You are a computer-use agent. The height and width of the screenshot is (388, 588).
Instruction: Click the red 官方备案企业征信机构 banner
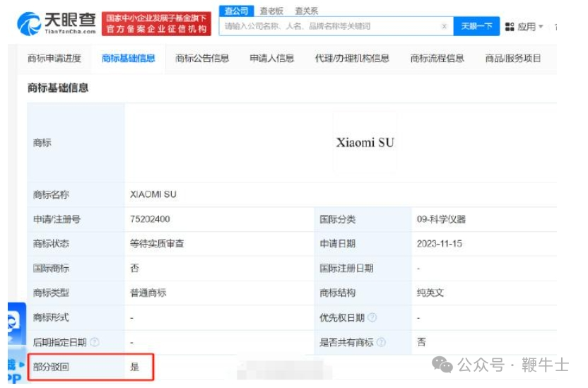(x=157, y=24)
